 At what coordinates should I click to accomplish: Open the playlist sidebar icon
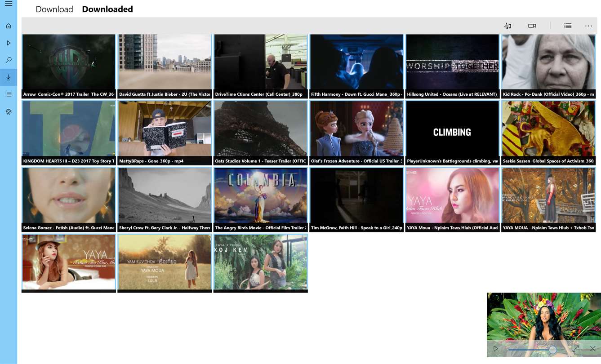tap(9, 94)
